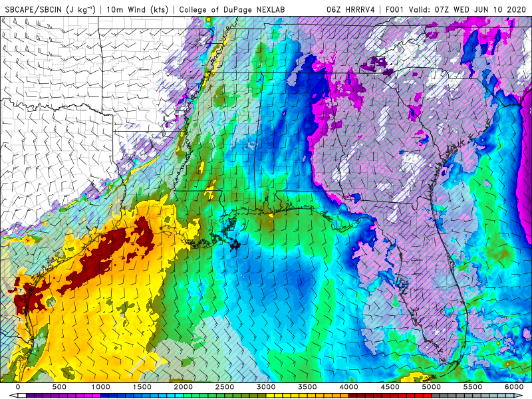Click the colorbar label '5500'
The image size is (532, 399).
[473, 387]
